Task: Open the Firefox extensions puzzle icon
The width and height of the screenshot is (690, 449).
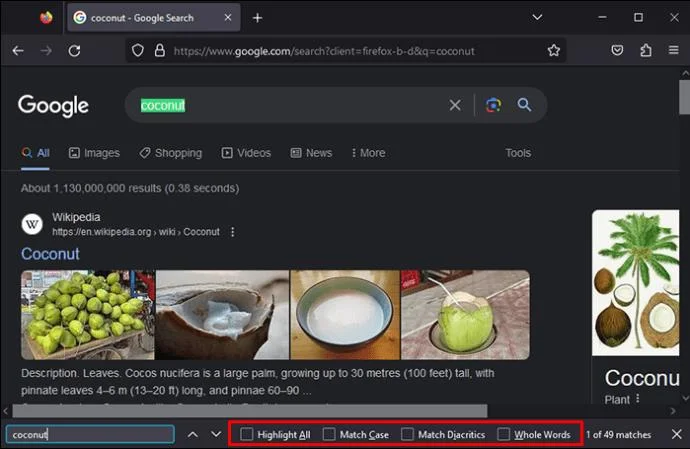Action: (646, 51)
